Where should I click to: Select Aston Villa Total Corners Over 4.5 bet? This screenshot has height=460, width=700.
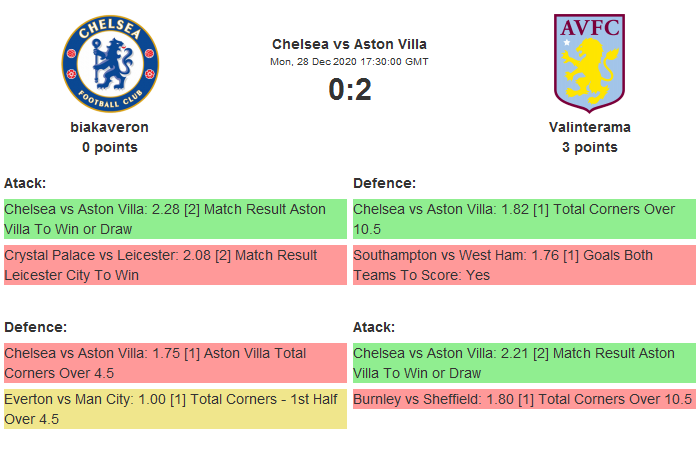(x=174, y=363)
